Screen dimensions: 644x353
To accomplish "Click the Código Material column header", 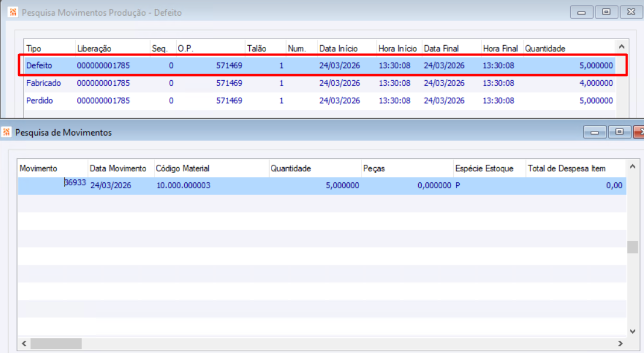I will 212,168.
